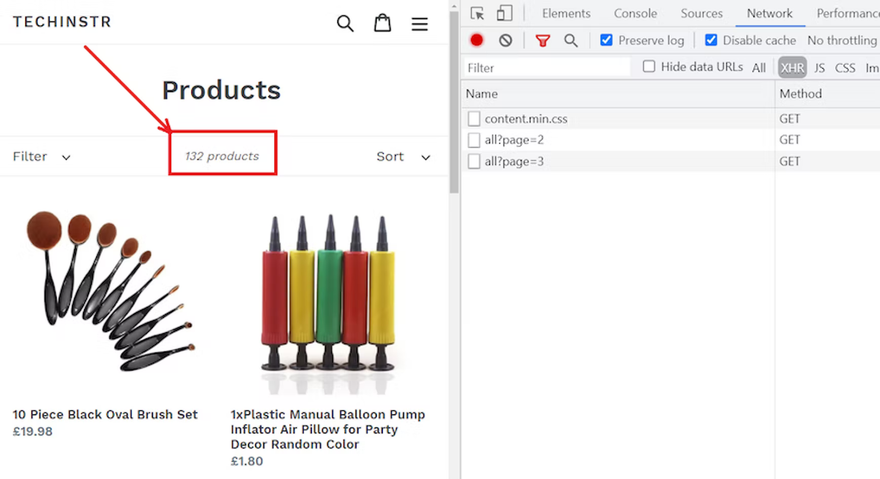Open the network search magnifier
880x479 pixels.
pyautogui.click(x=570, y=40)
